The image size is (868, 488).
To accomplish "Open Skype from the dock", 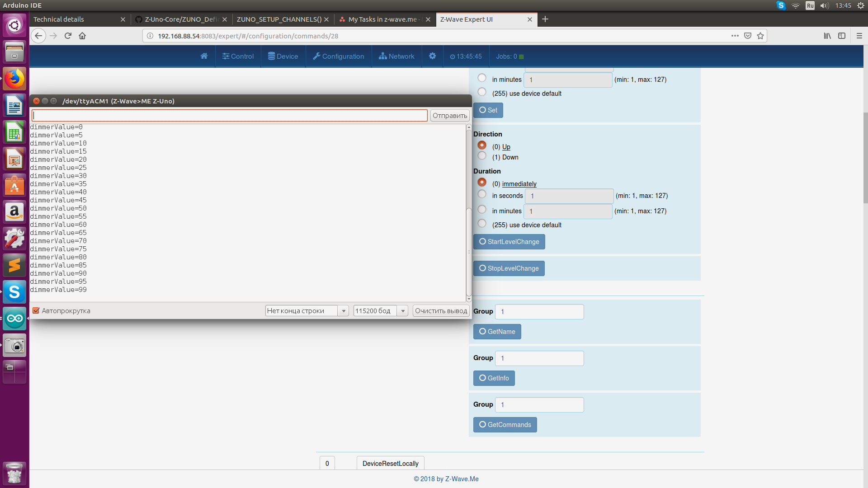I will [14, 292].
